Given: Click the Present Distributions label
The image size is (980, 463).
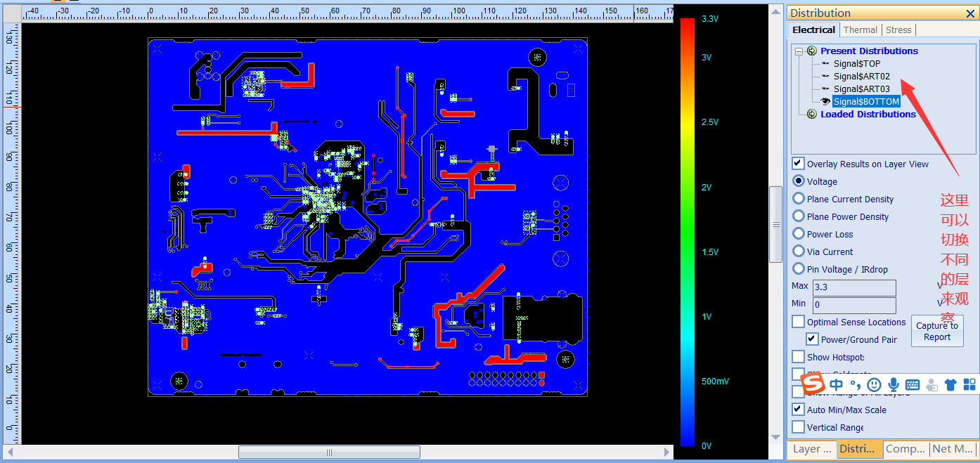Looking at the screenshot, I should [869, 51].
